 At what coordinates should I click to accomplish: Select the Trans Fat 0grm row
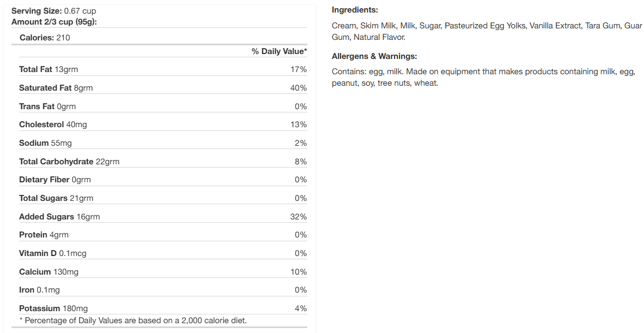pyautogui.click(x=47, y=106)
